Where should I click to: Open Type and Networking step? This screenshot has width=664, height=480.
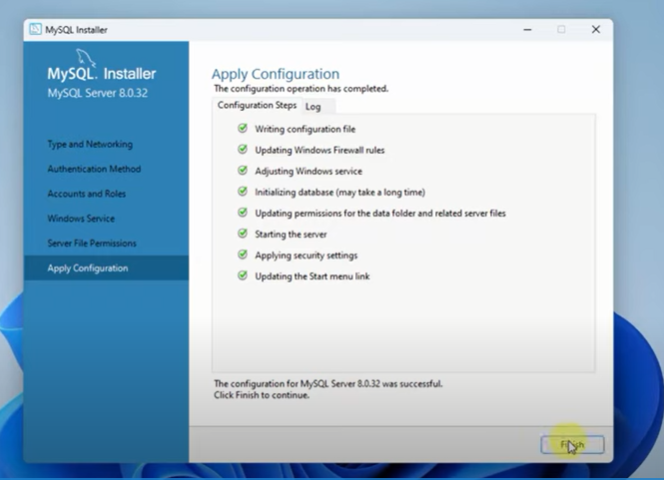point(90,144)
